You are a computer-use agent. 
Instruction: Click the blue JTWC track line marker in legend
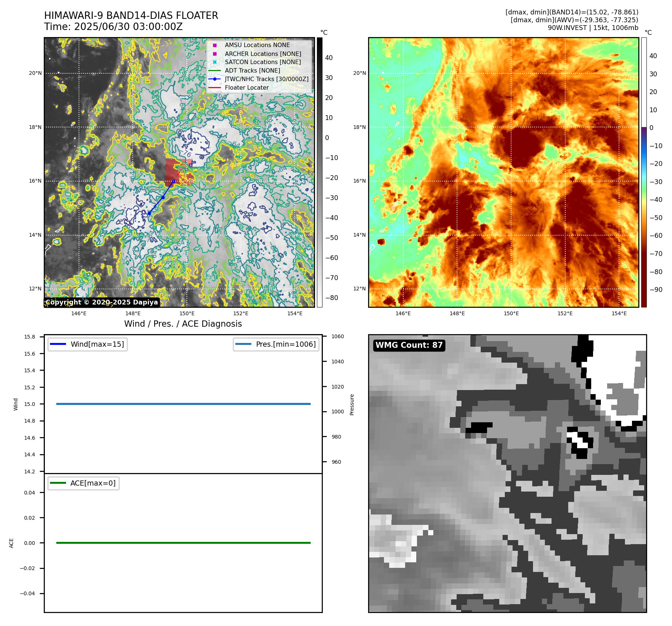pyautogui.click(x=215, y=79)
